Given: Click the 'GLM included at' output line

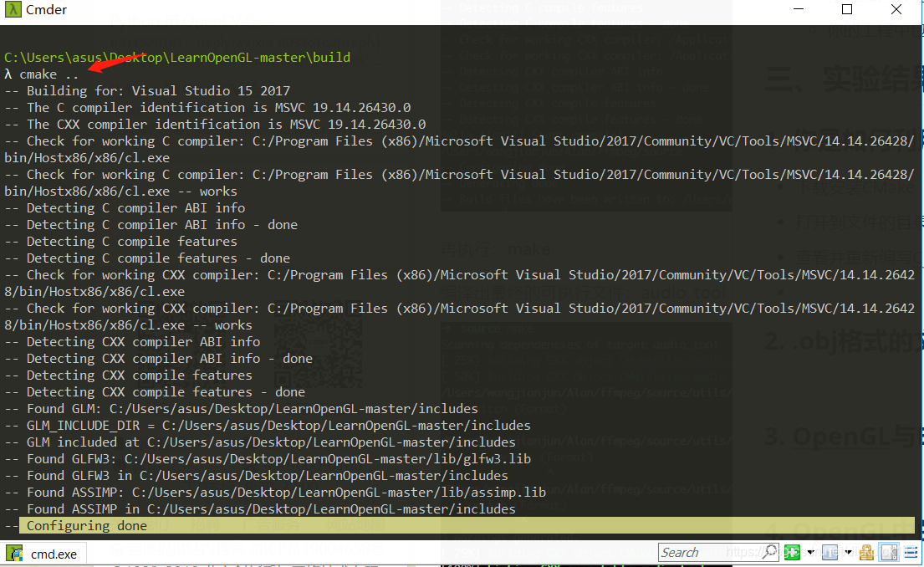Looking at the screenshot, I should 260,442.
